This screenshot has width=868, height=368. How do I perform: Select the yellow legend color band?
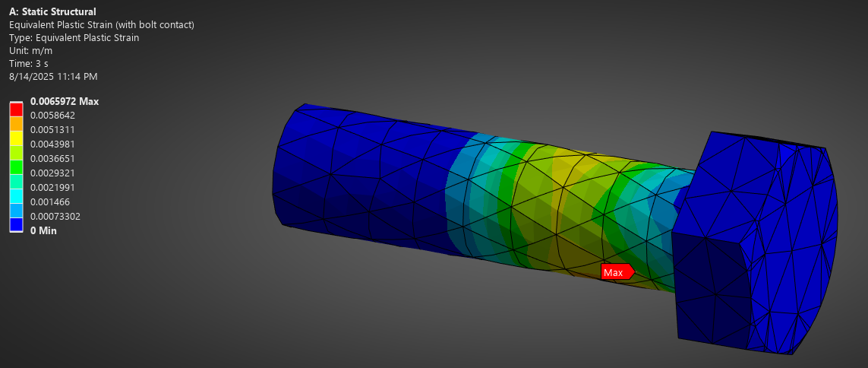click(16, 138)
